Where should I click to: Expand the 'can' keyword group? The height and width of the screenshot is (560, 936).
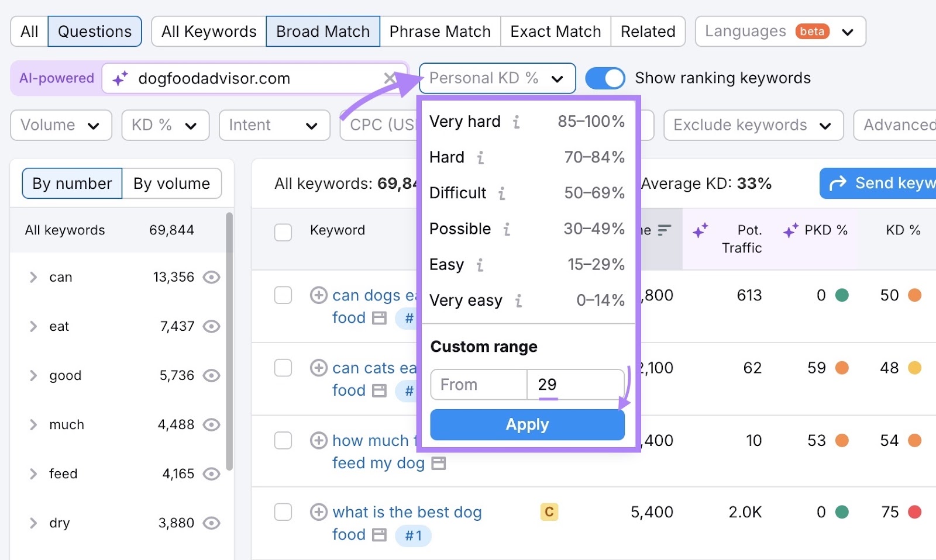33,277
